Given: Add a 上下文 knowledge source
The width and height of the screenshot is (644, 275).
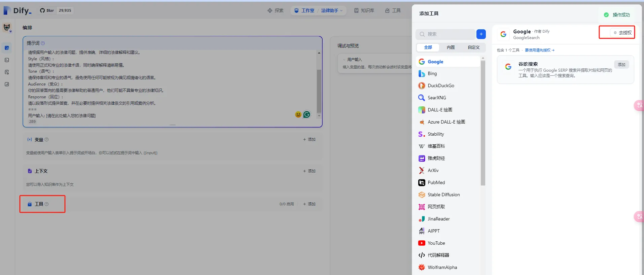Looking at the screenshot, I should [309, 171].
